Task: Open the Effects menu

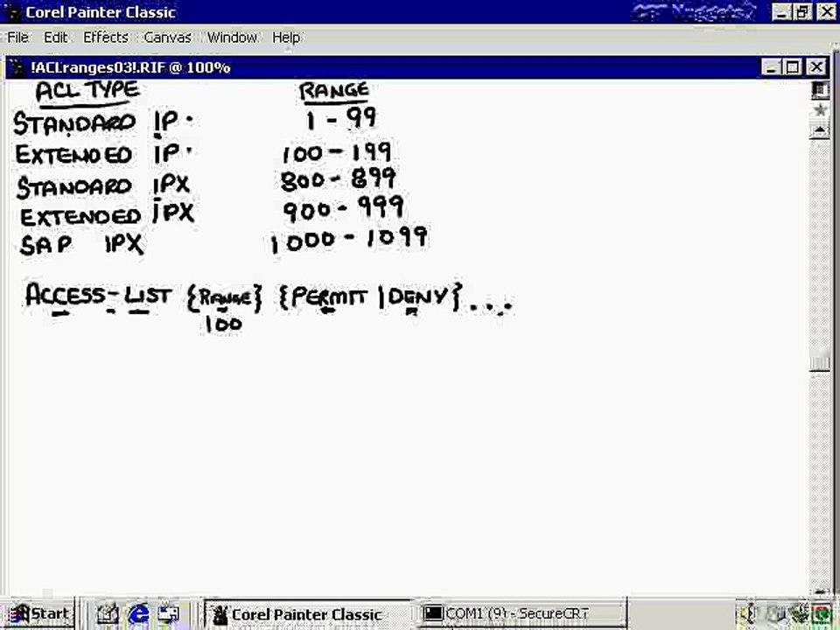Action: tap(106, 38)
